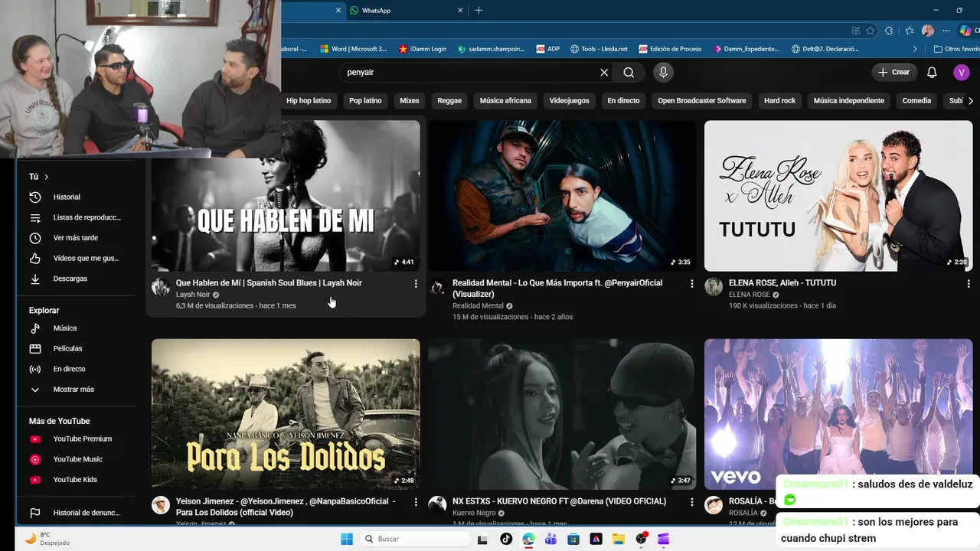
Task: Select the Hard rock chip
Action: 779,100
